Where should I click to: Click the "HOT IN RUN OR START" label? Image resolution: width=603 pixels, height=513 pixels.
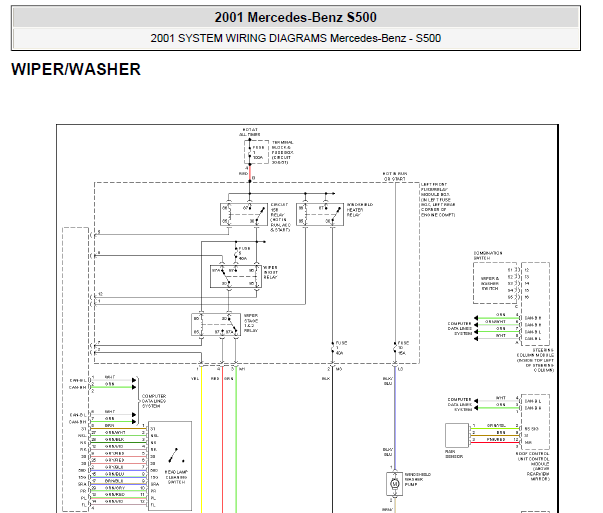pos(395,177)
